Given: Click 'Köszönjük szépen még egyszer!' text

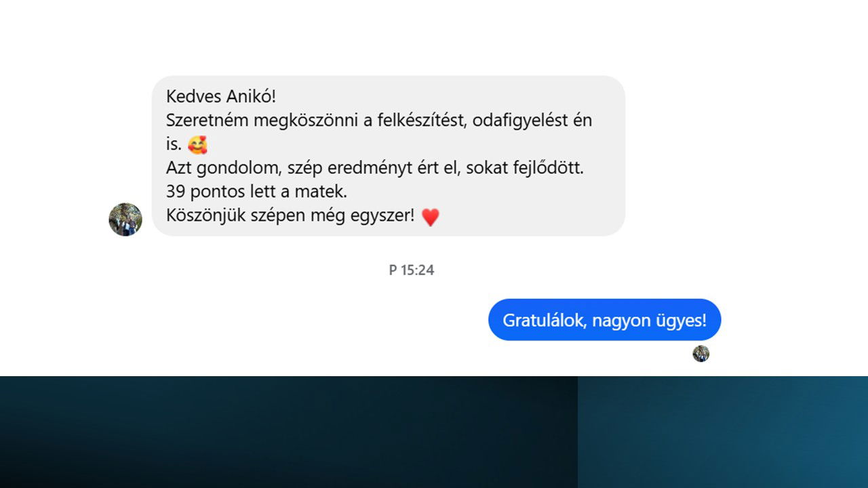Looking at the screenshot, I should coord(290,216).
